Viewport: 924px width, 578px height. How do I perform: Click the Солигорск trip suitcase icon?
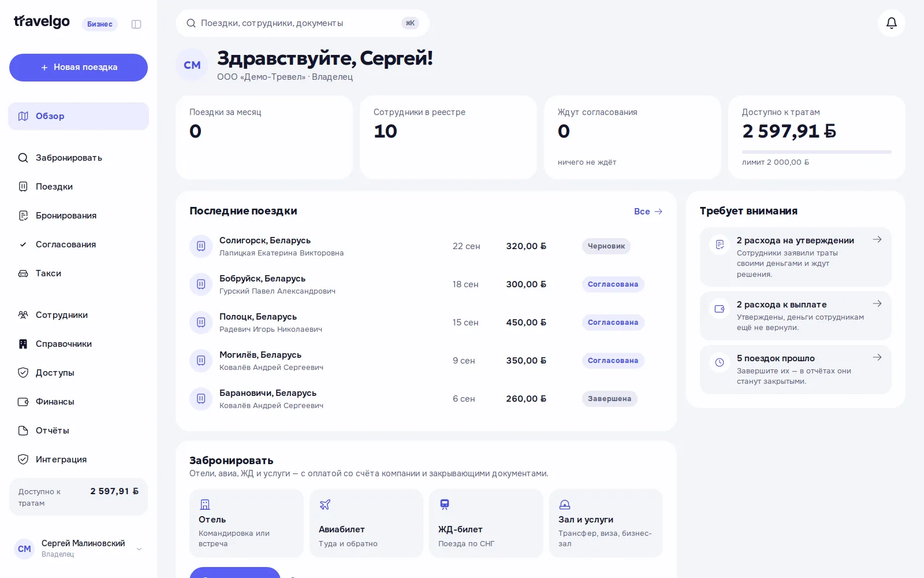[201, 246]
